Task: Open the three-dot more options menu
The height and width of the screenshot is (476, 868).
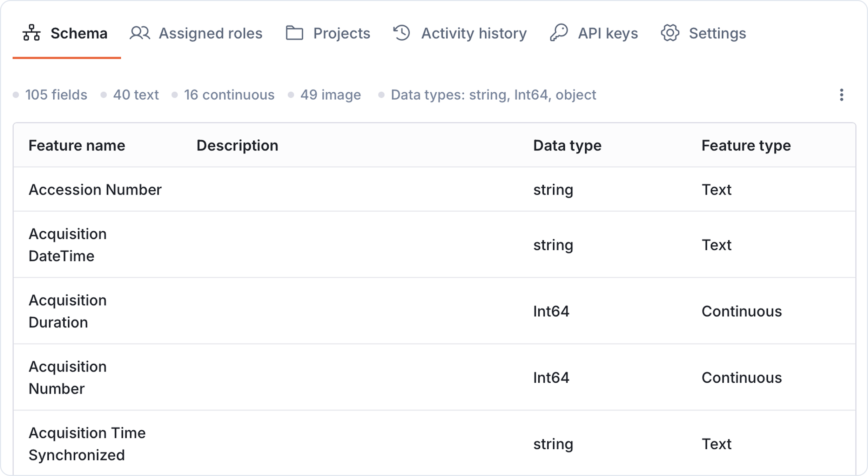Action: tap(841, 95)
